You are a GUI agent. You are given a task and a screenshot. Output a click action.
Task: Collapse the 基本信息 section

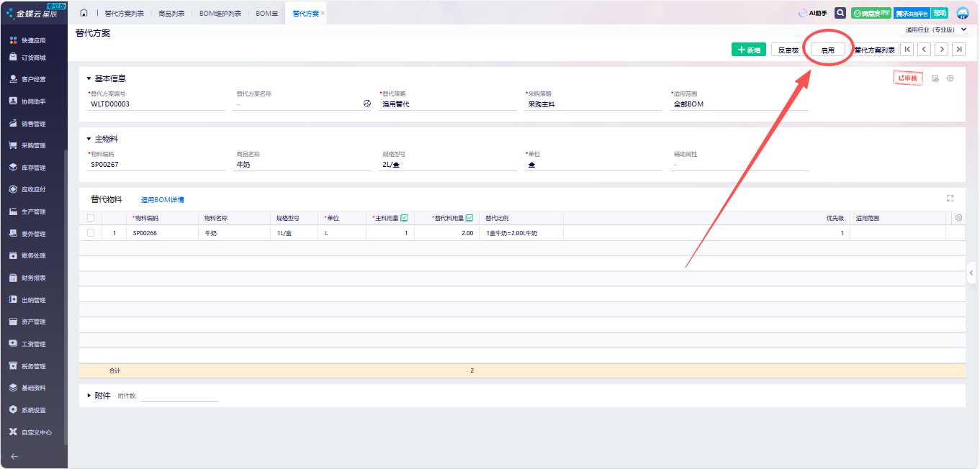pos(89,78)
